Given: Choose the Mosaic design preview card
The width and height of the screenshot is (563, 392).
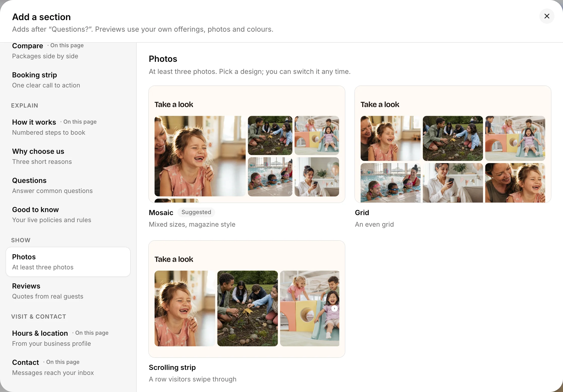Looking at the screenshot, I should 247,144.
